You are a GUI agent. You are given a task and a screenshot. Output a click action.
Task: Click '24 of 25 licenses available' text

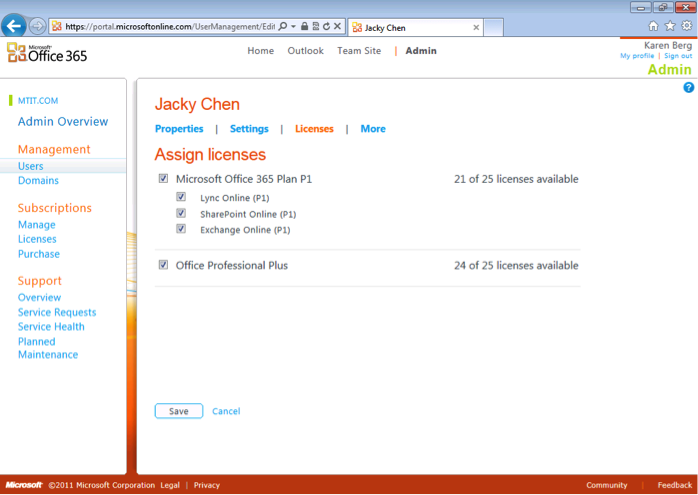coord(516,265)
